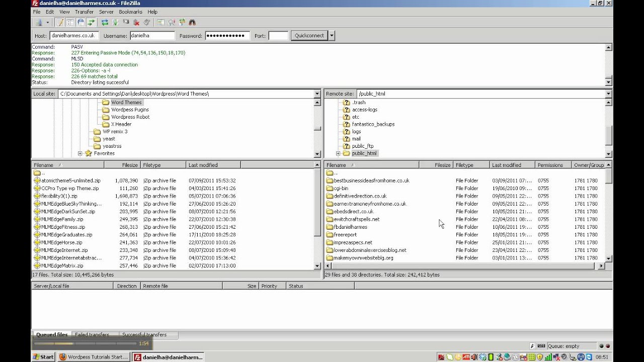Toggle processing of the transfer queue
This screenshot has height=362, width=644.
point(115,22)
